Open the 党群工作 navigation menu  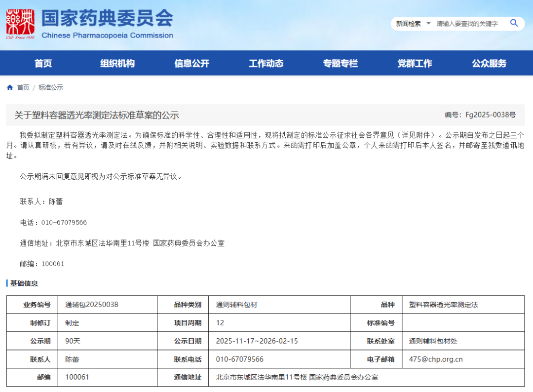(415, 63)
